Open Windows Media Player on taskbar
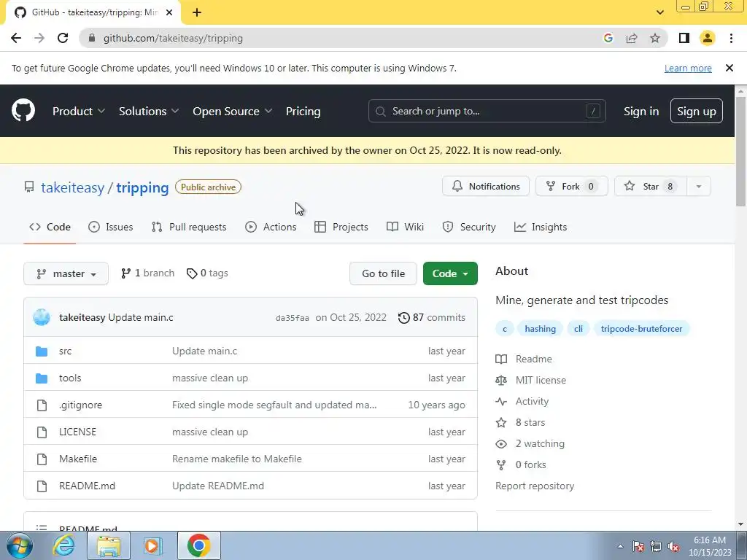Viewport: 747px width, 560px height. [x=153, y=545]
